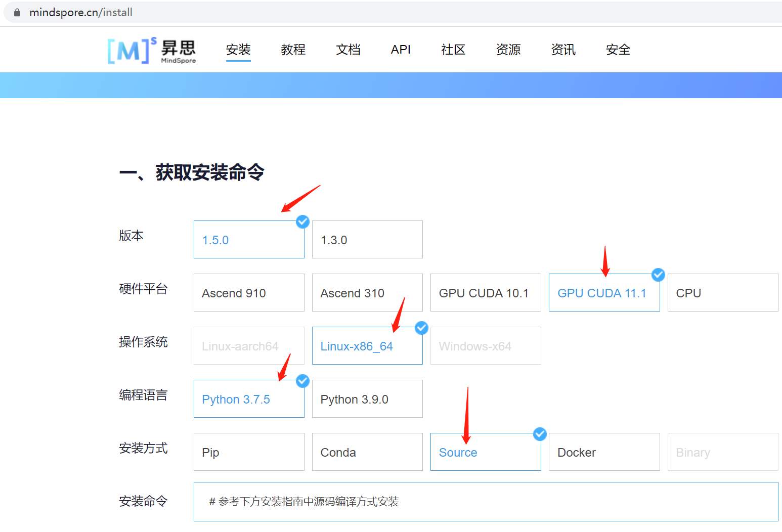Viewport: 782px width, 532px height.
Task: Click the 安装命令 row label
Action: click(x=143, y=501)
